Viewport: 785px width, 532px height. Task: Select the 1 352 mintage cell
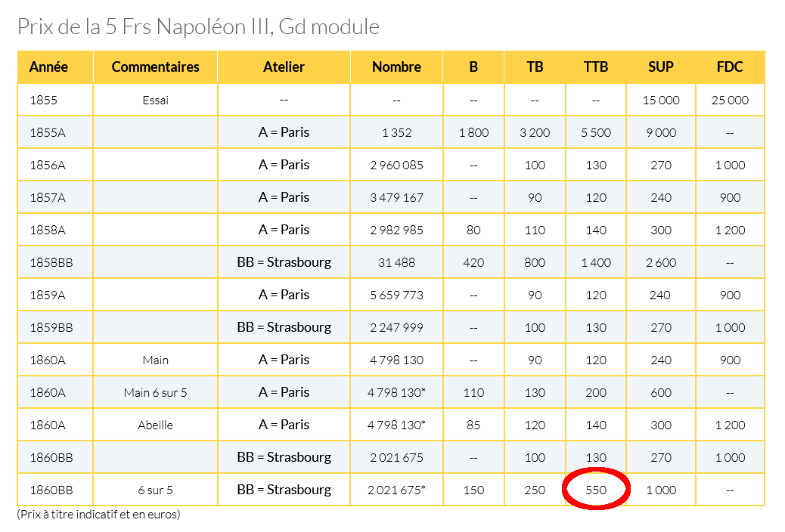[x=396, y=132]
